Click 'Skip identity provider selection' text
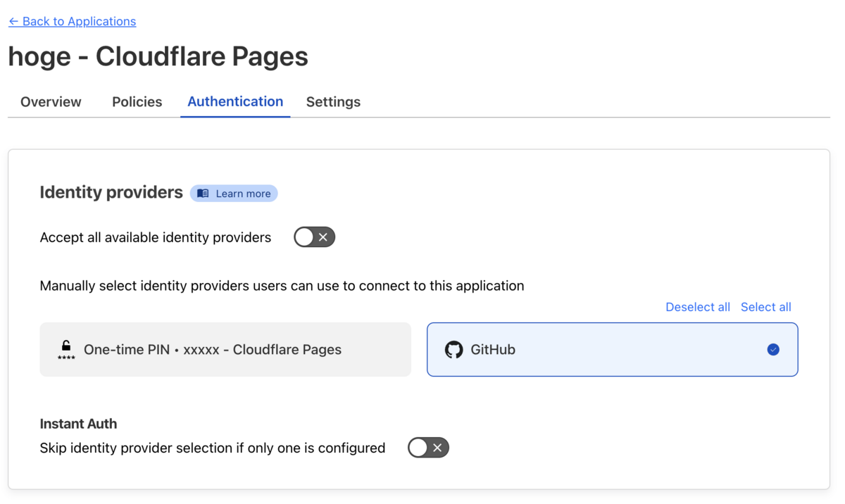Screen dimensions: 845x504 tap(213, 448)
